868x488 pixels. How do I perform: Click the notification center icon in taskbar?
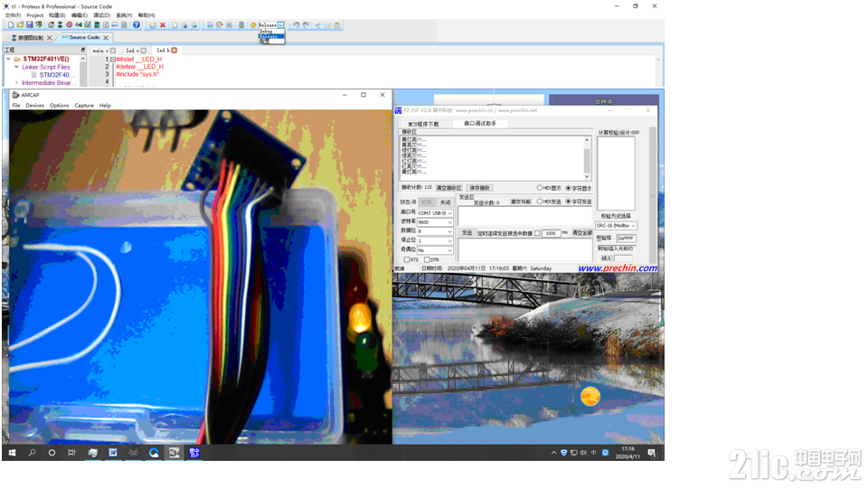point(652,453)
